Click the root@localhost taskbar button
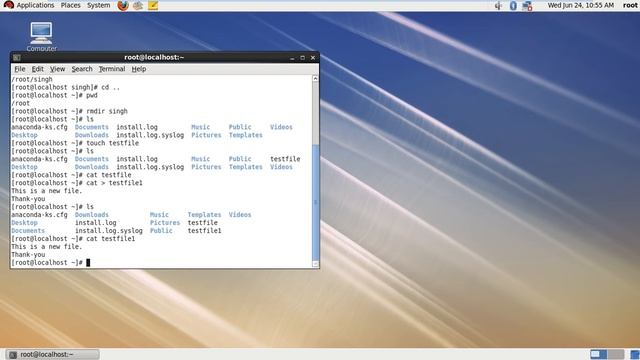 (53, 354)
